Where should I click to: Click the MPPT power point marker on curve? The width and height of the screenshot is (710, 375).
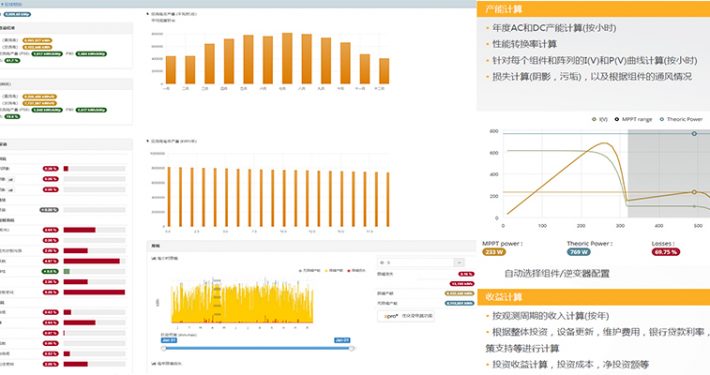click(694, 192)
